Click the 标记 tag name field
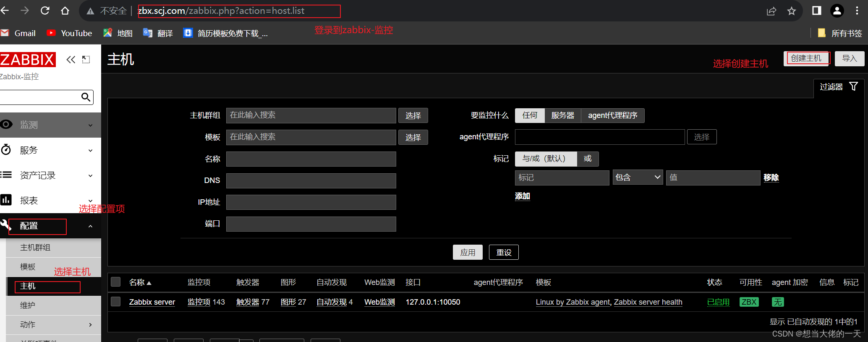The image size is (868, 342). [562, 178]
